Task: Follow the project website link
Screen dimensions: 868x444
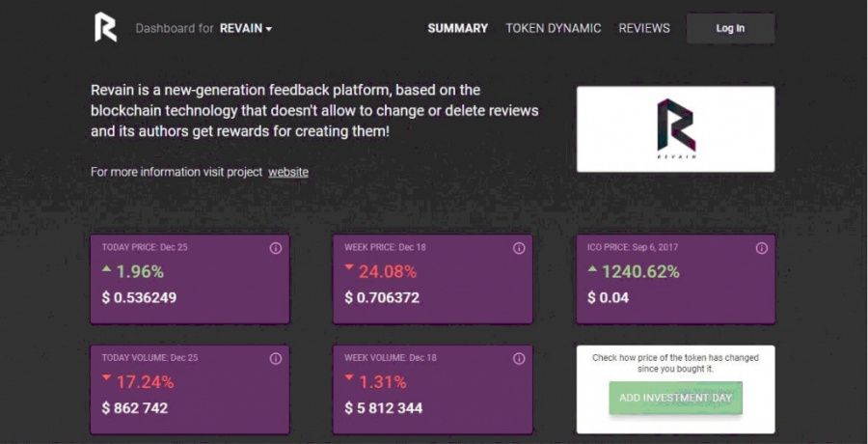Action: pyautogui.click(x=288, y=172)
